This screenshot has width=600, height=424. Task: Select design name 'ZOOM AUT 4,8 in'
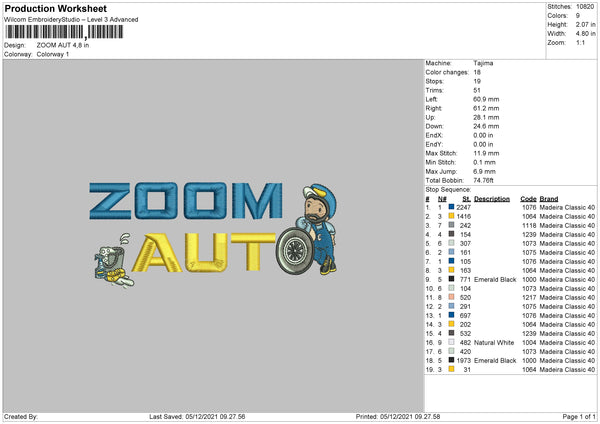(x=63, y=45)
